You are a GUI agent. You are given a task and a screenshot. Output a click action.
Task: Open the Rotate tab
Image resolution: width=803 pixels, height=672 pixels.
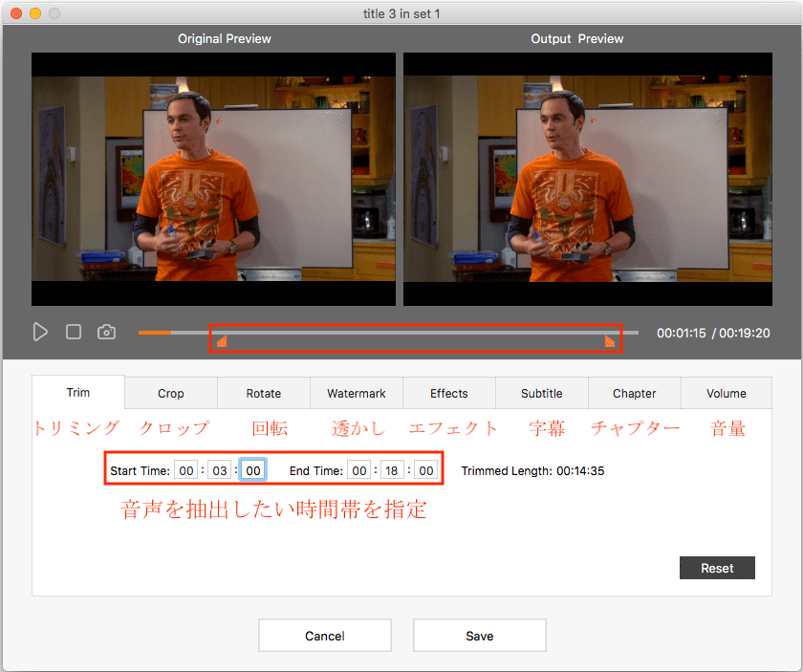tap(263, 394)
